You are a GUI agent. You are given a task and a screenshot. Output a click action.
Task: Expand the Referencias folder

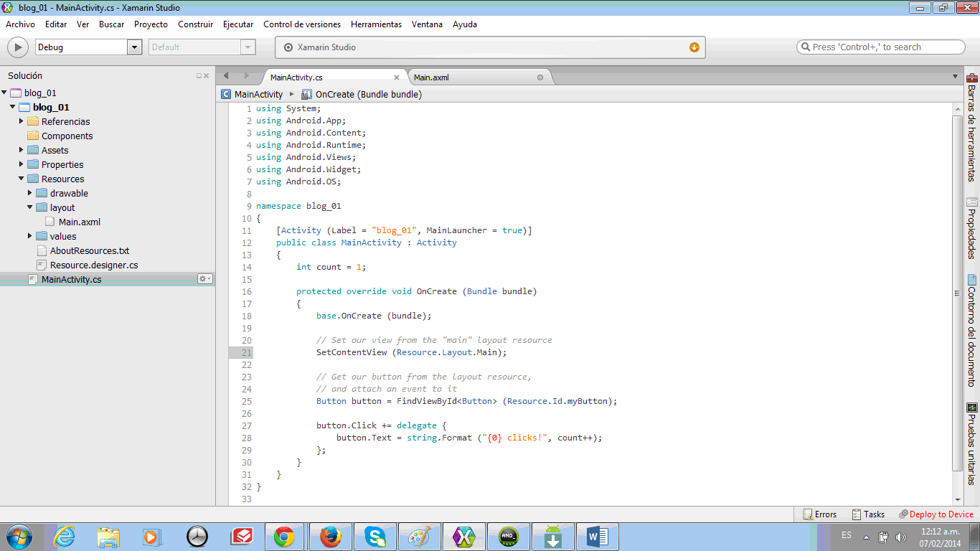[22, 121]
